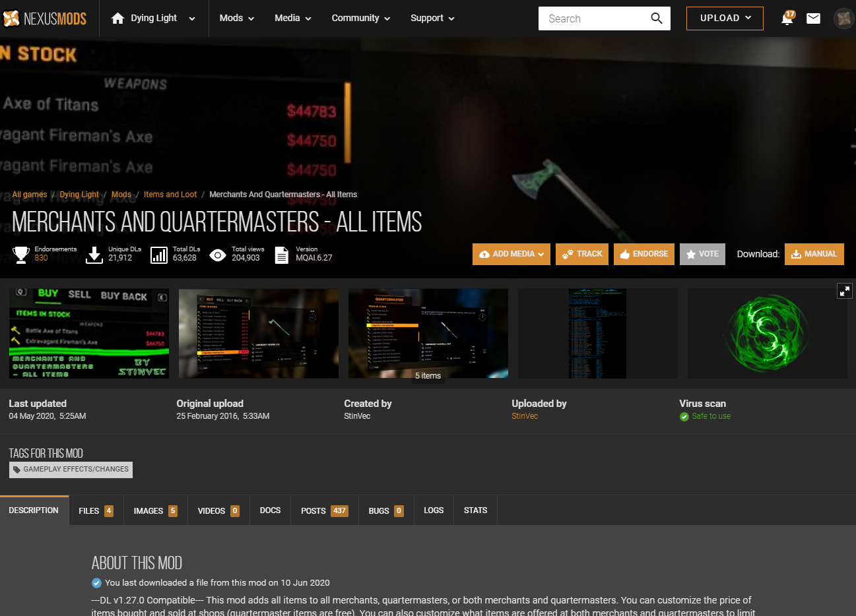Open the messages envelope icon

click(813, 18)
